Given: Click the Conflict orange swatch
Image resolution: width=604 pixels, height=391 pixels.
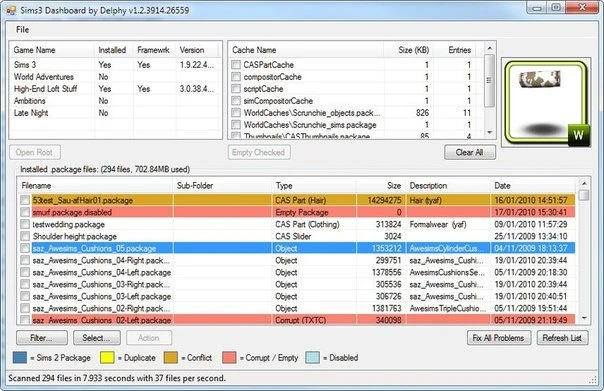Looking at the screenshot, I should pyautogui.click(x=171, y=357).
